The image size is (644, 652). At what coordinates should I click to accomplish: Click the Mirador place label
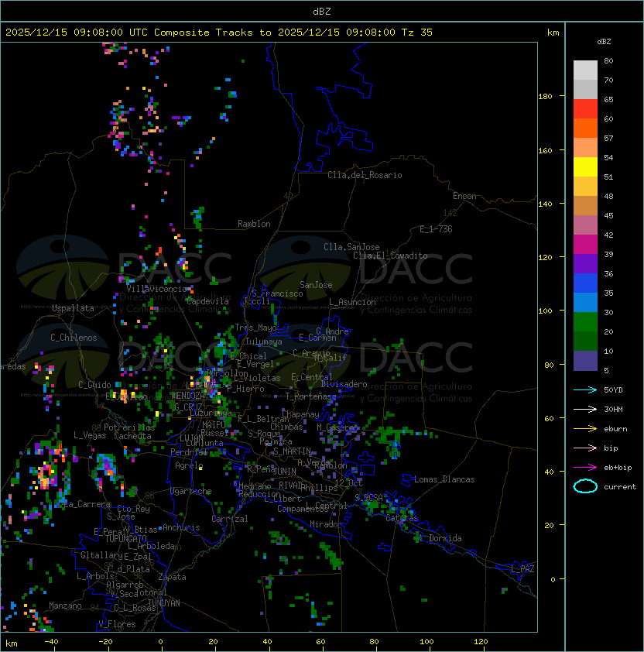[x=327, y=524]
